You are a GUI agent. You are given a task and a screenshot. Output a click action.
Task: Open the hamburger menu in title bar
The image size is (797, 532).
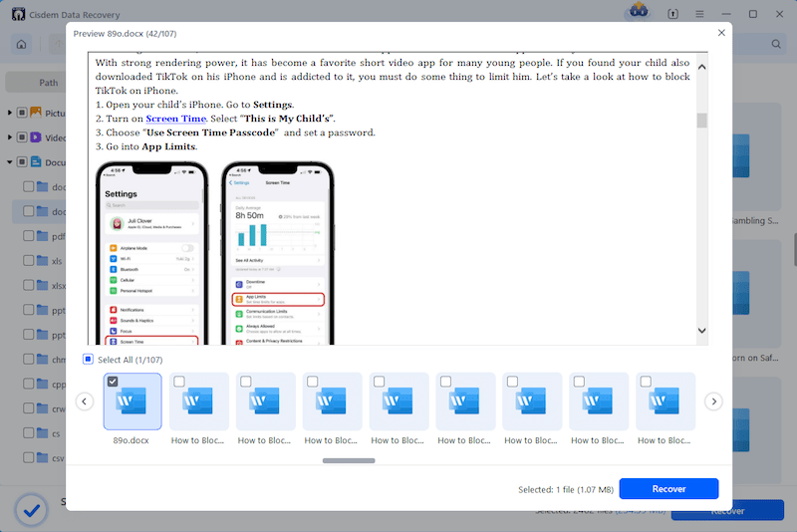click(x=699, y=14)
